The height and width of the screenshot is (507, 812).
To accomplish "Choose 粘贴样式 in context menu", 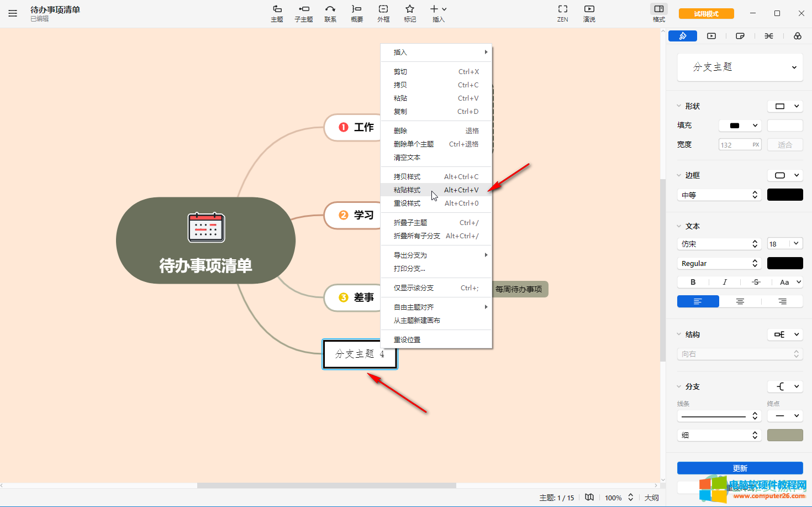I will 436,190.
